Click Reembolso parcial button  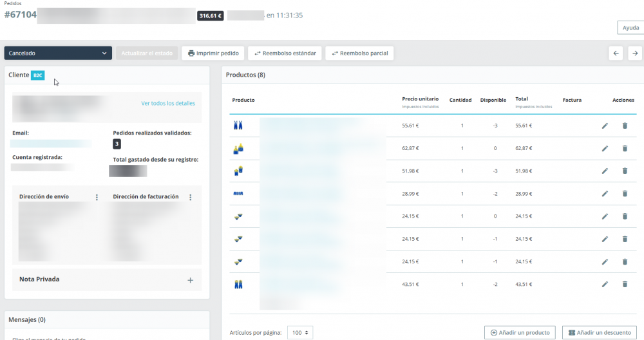coord(359,53)
